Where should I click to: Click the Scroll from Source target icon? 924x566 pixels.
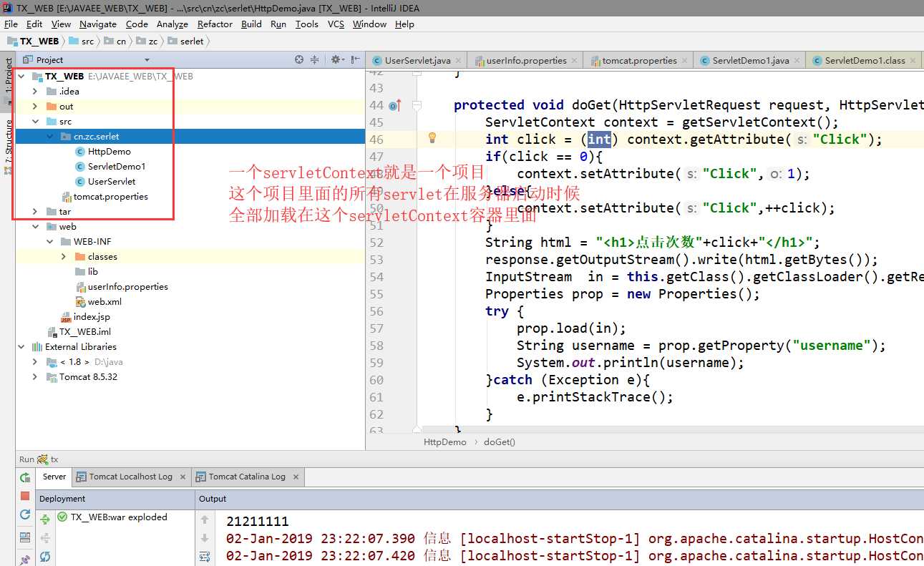pos(299,60)
